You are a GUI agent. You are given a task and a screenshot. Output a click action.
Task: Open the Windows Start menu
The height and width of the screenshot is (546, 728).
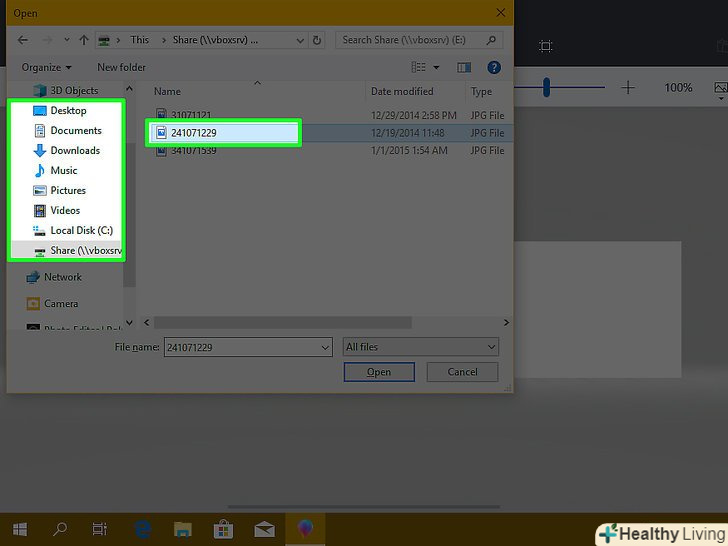click(20, 529)
